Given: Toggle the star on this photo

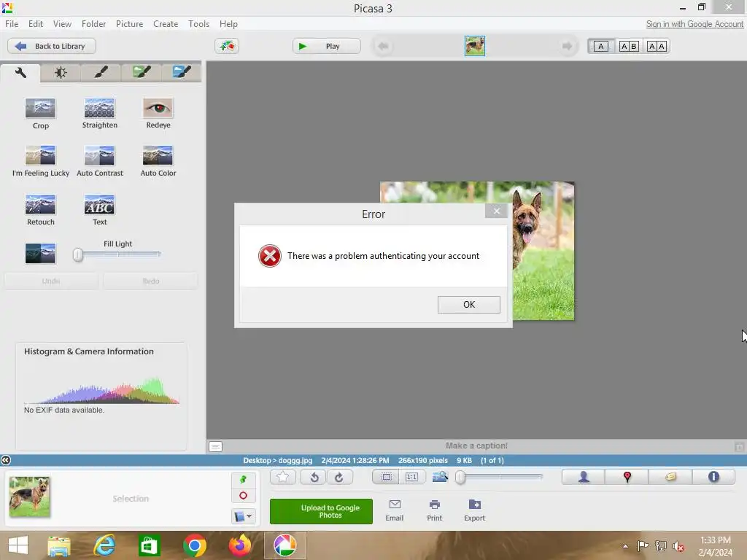Looking at the screenshot, I should coord(282,477).
